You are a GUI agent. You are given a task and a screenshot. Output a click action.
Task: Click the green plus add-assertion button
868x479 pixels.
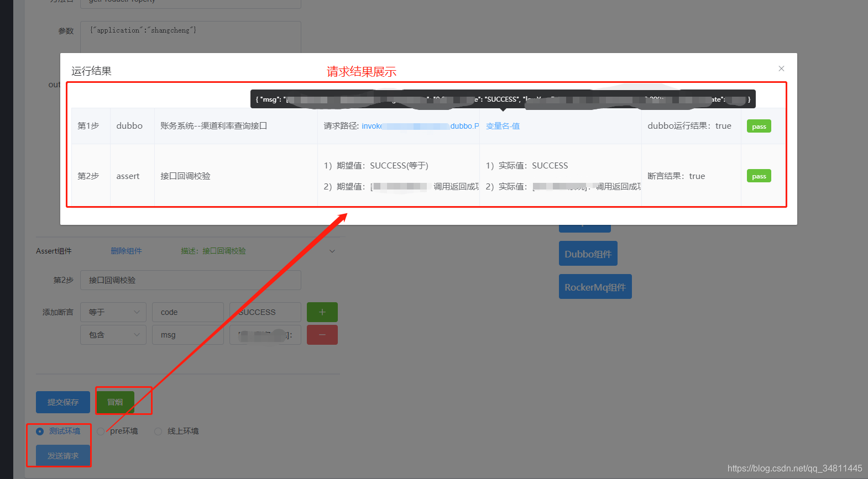click(x=322, y=312)
